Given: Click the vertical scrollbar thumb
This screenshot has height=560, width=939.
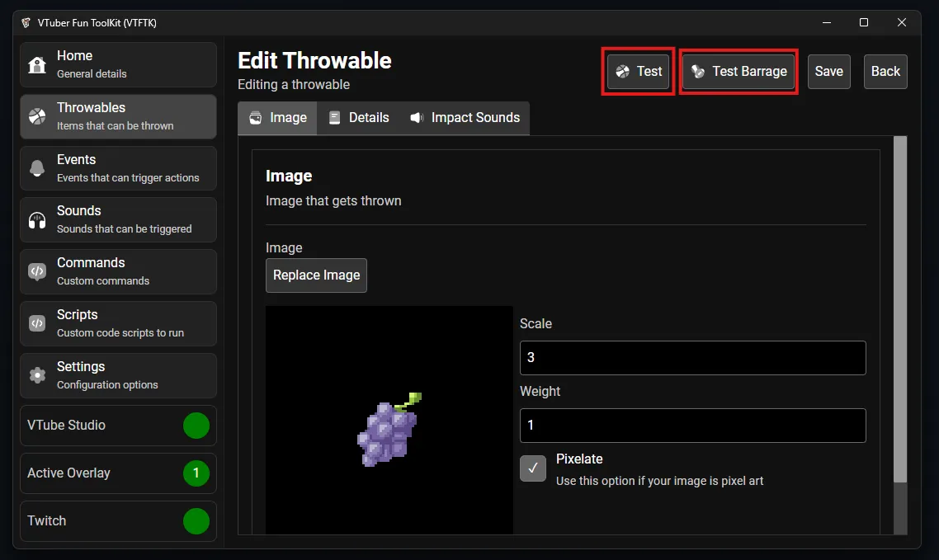Looking at the screenshot, I should point(900,309).
